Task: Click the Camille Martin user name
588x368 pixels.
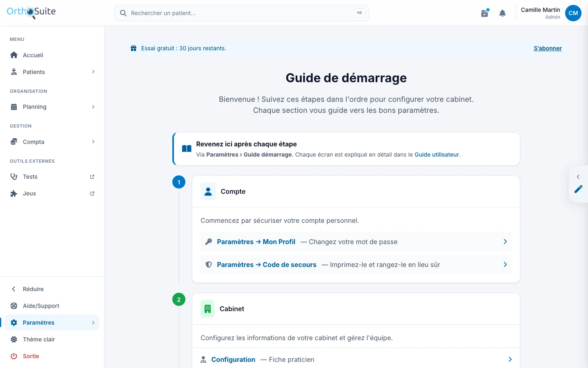Action: point(541,10)
